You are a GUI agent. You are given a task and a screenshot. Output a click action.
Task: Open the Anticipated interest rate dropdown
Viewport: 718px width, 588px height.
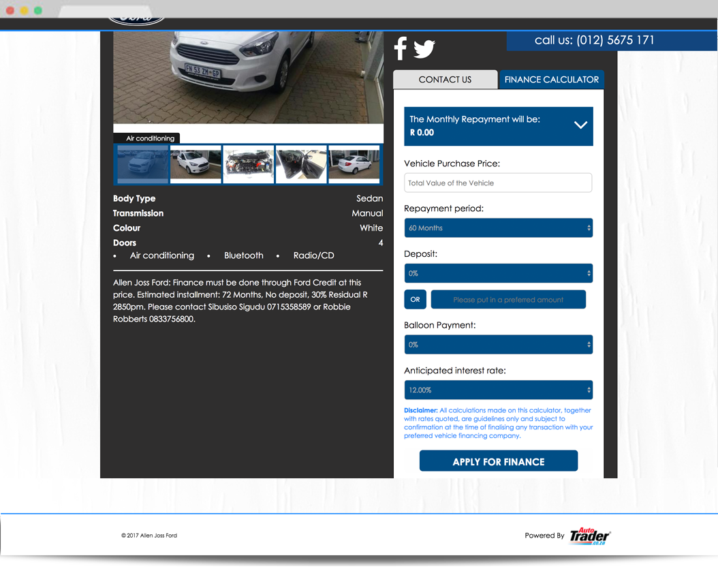tap(498, 390)
